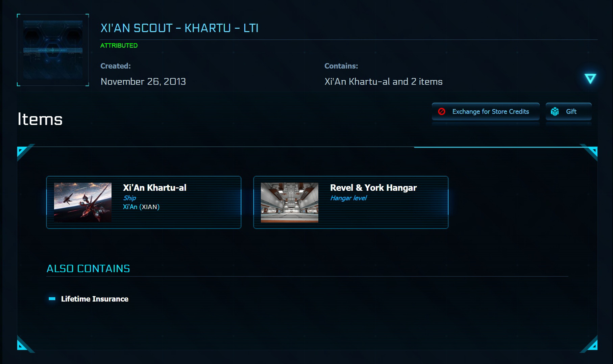
Task: Click the Lifetime Insurance text
Action: pyautogui.click(x=95, y=299)
